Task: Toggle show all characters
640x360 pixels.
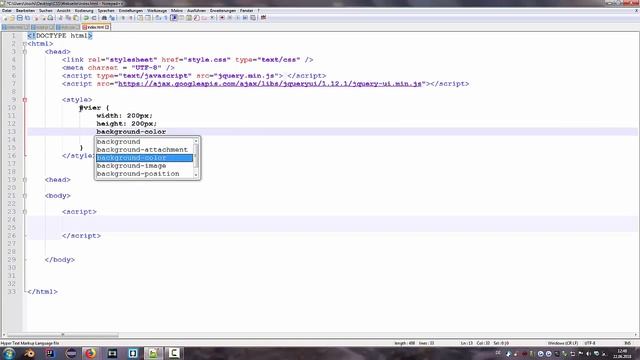Action: 166,18
